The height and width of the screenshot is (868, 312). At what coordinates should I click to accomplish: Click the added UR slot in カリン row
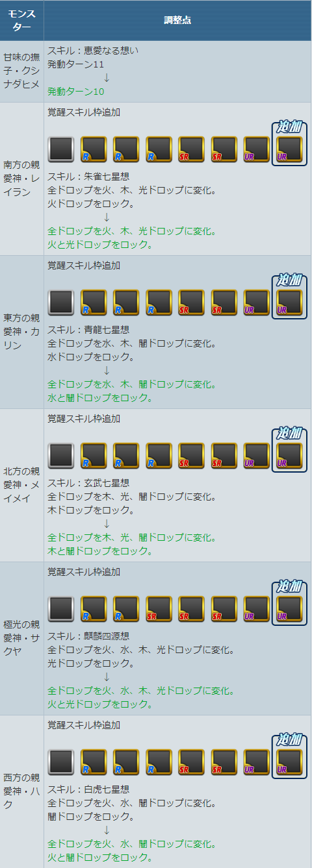[289, 302]
